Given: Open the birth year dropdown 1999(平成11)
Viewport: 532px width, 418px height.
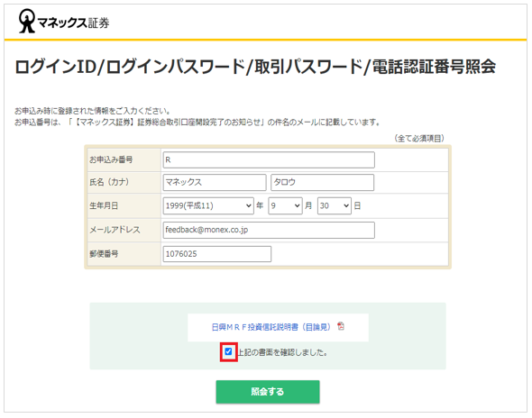Looking at the screenshot, I should click(208, 205).
